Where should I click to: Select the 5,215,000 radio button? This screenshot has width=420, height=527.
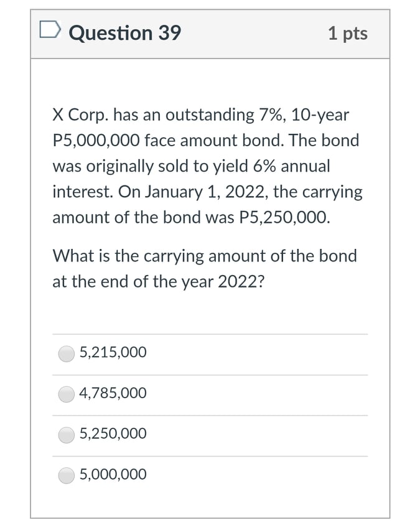[66, 352]
